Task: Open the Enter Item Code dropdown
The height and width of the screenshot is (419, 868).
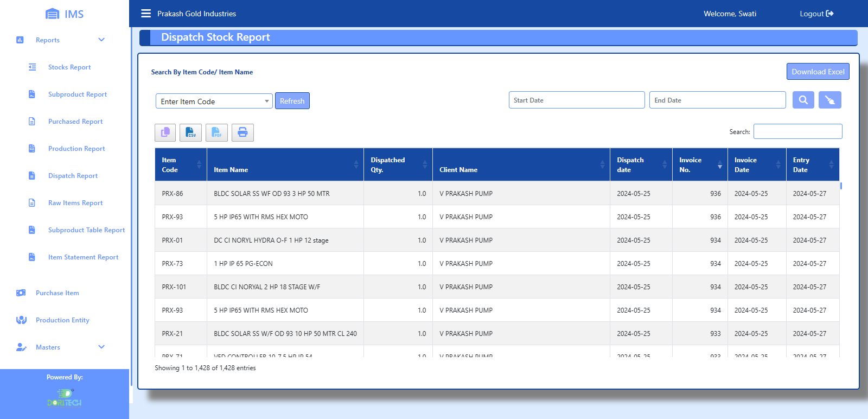Action: click(x=214, y=101)
